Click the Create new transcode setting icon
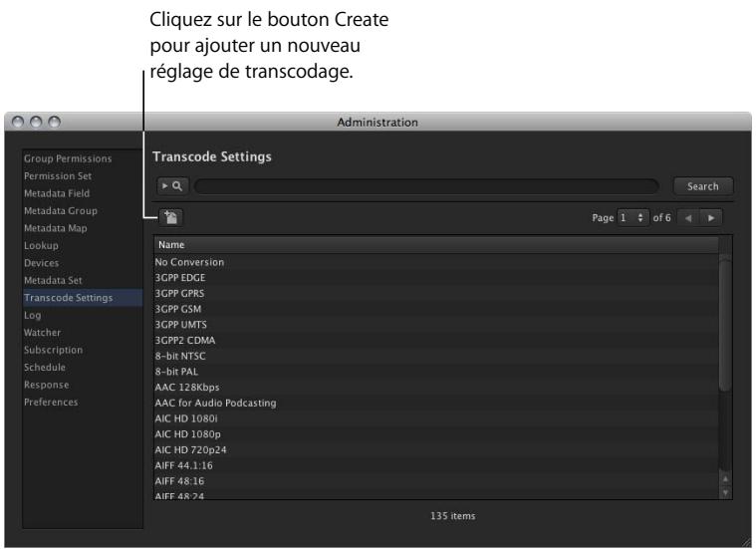 click(x=171, y=217)
